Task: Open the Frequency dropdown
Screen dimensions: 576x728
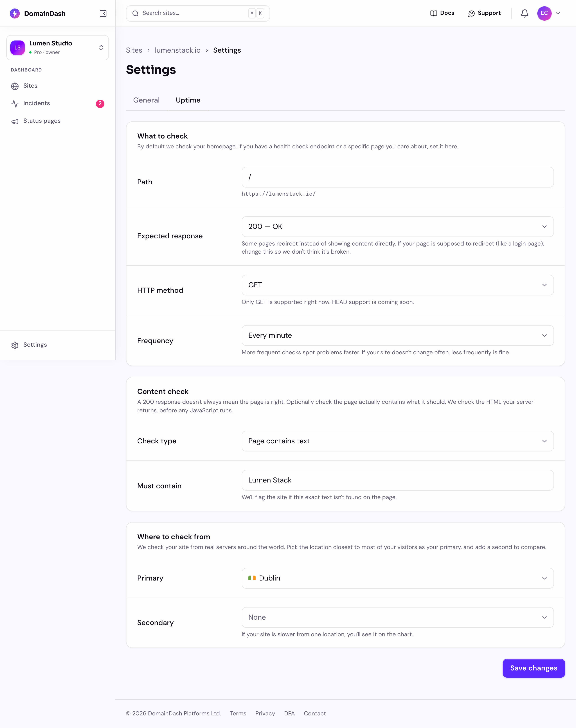Action: click(398, 335)
